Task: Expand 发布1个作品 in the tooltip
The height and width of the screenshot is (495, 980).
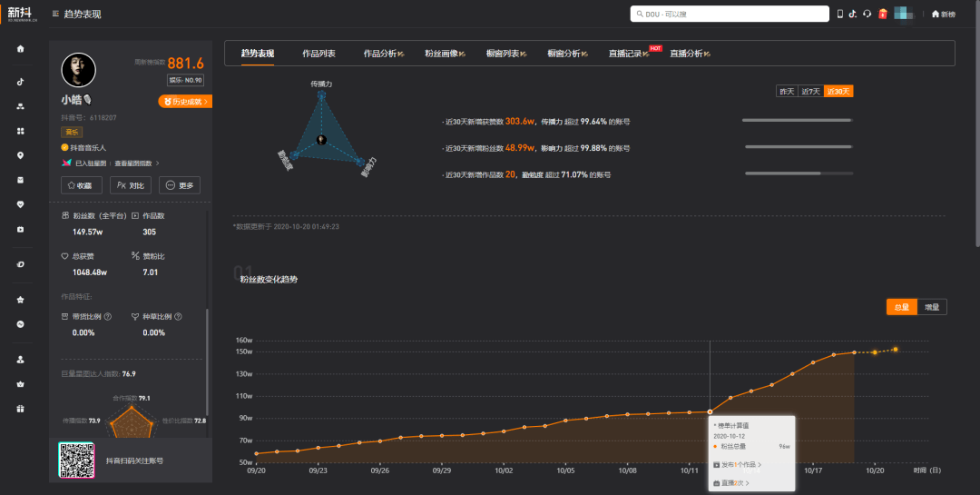Action: 738,464
